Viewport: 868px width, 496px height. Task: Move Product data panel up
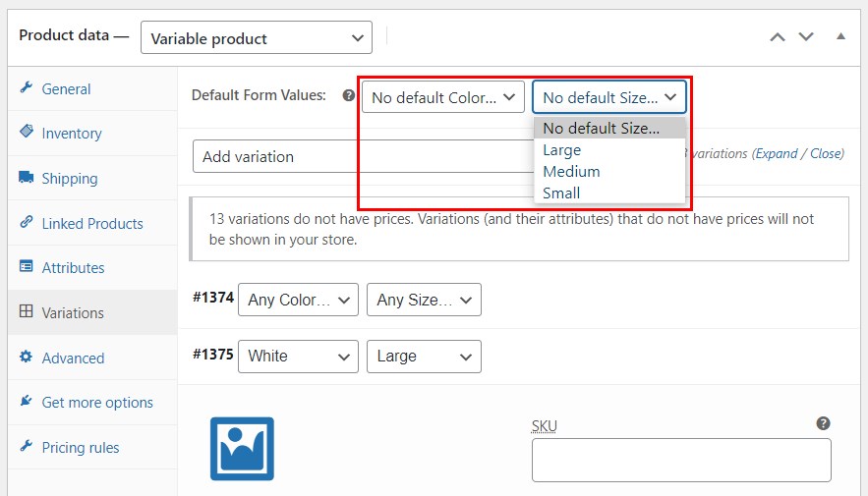[x=778, y=37]
